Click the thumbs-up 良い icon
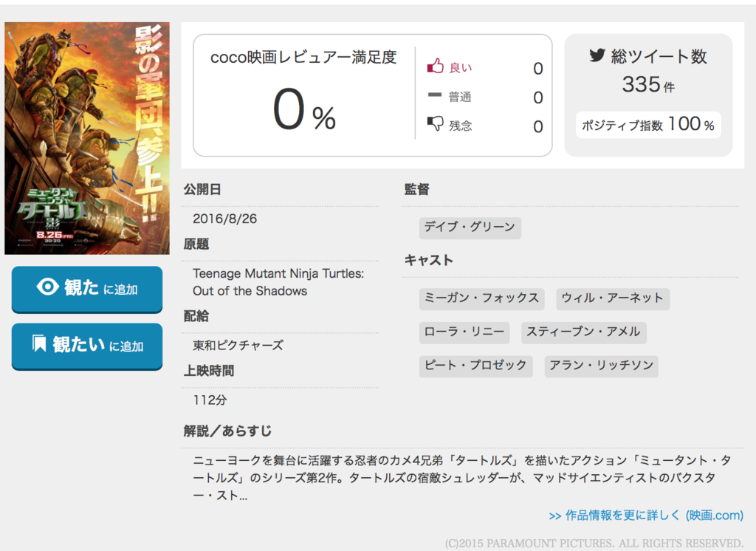 (435, 66)
